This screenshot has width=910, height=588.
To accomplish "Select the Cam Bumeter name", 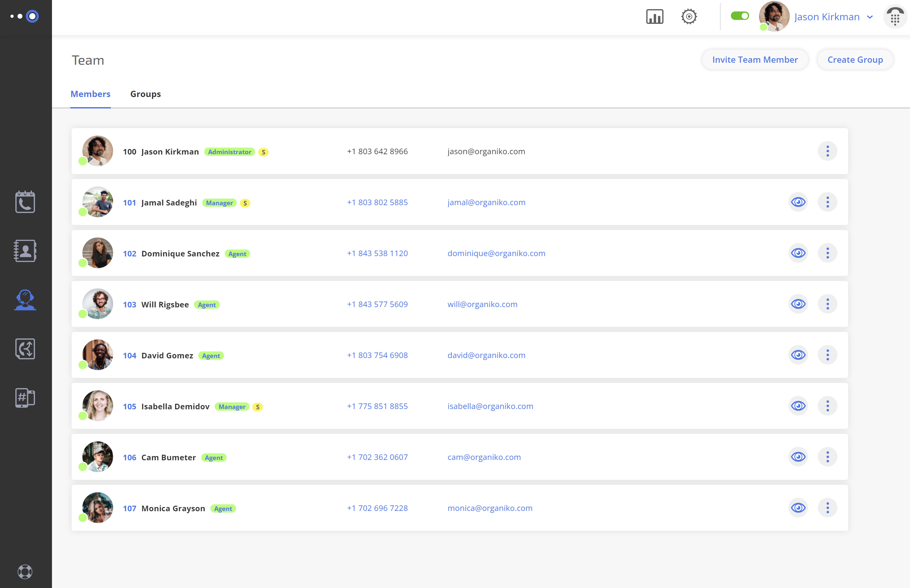I will 168,457.
